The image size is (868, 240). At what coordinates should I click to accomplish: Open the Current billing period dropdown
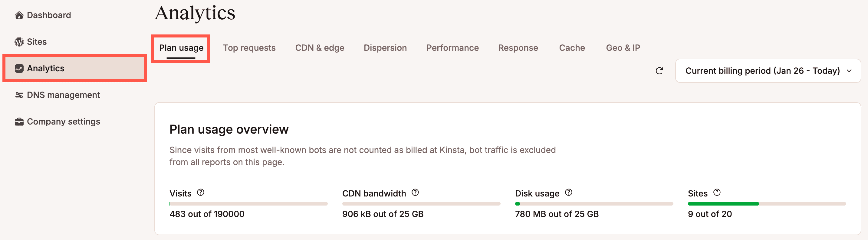click(768, 71)
